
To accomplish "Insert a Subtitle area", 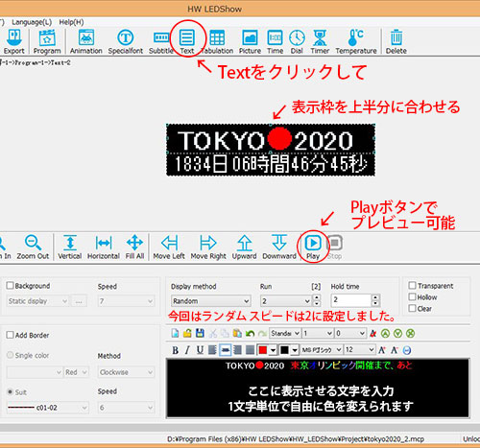I will [161, 42].
